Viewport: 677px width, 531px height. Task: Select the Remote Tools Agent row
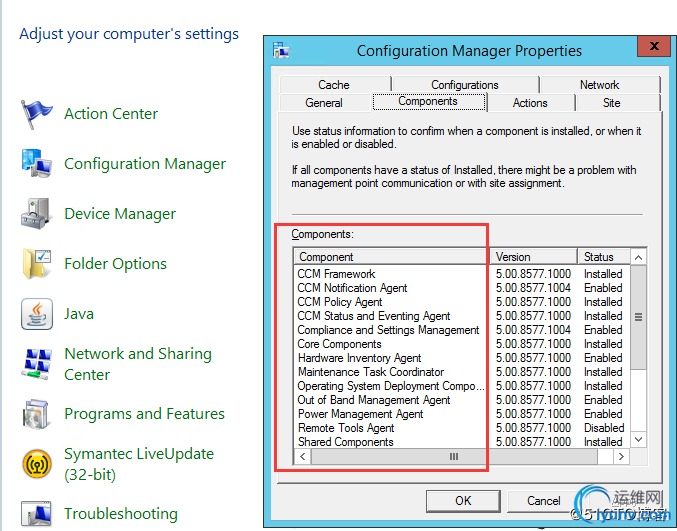point(462,428)
